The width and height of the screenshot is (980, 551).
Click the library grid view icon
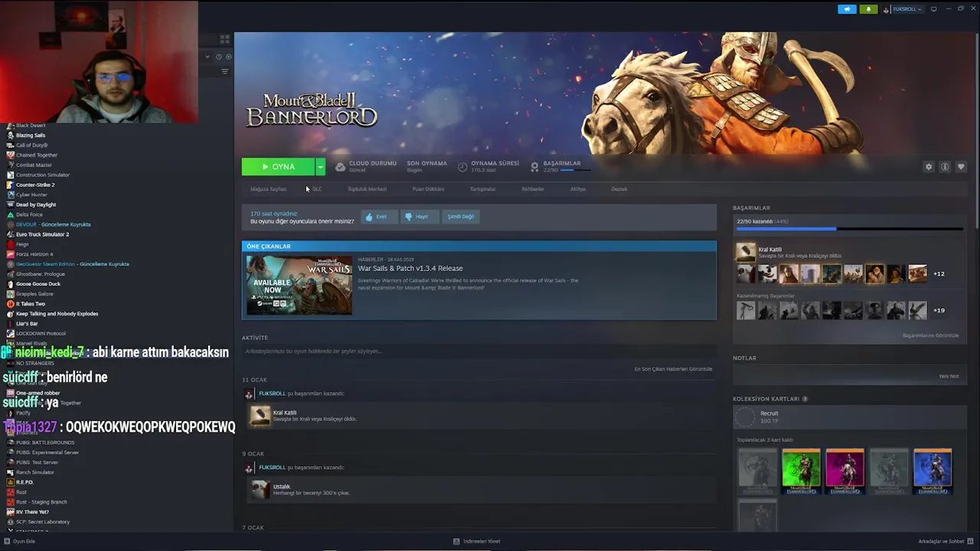pyautogui.click(x=224, y=38)
